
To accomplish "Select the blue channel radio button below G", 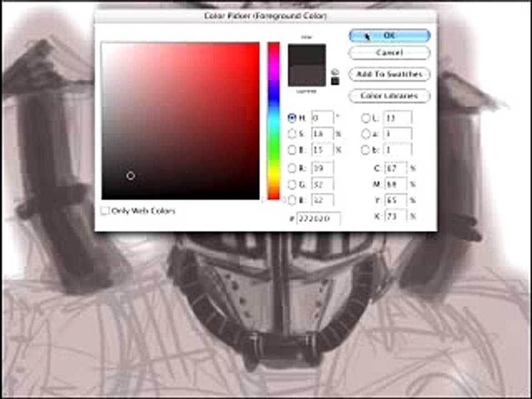I will coord(292,200).
